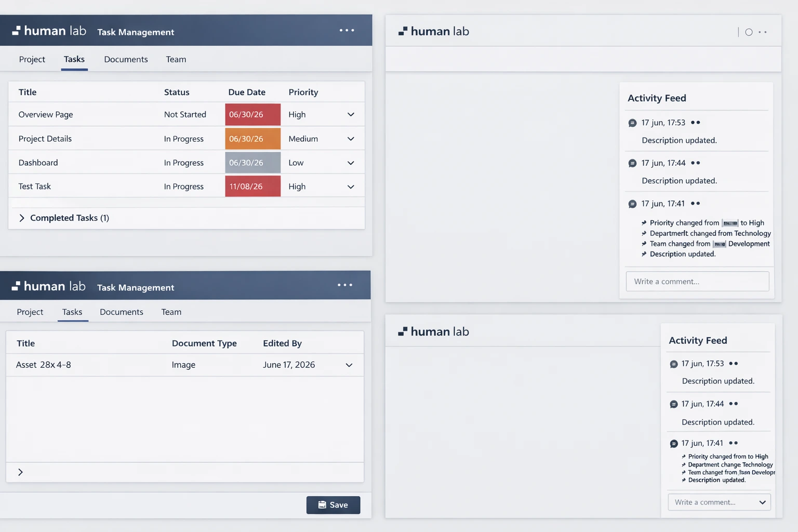
Task: Click pin icon next to Priority changed in upper feed
Action: (644, 223)
